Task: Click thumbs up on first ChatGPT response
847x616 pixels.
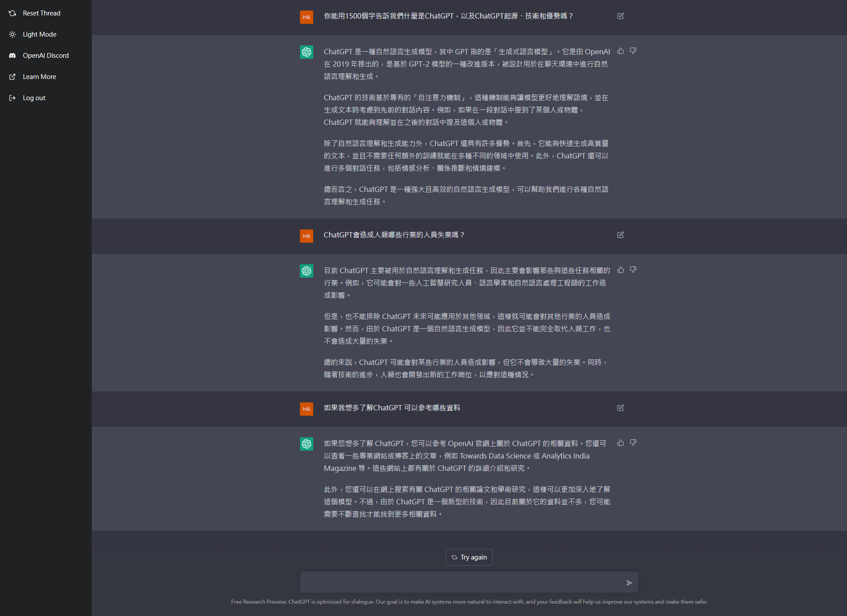Action: coord(621,51)
